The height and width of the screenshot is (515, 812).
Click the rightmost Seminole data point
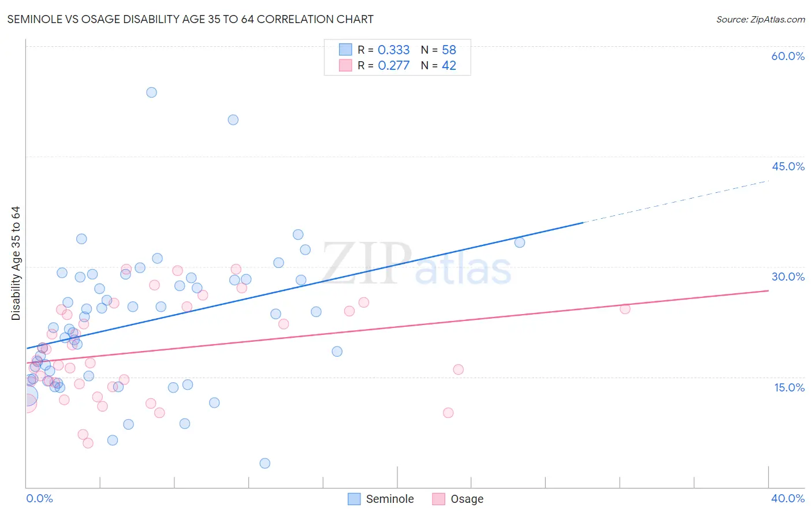tap(520, 242)
